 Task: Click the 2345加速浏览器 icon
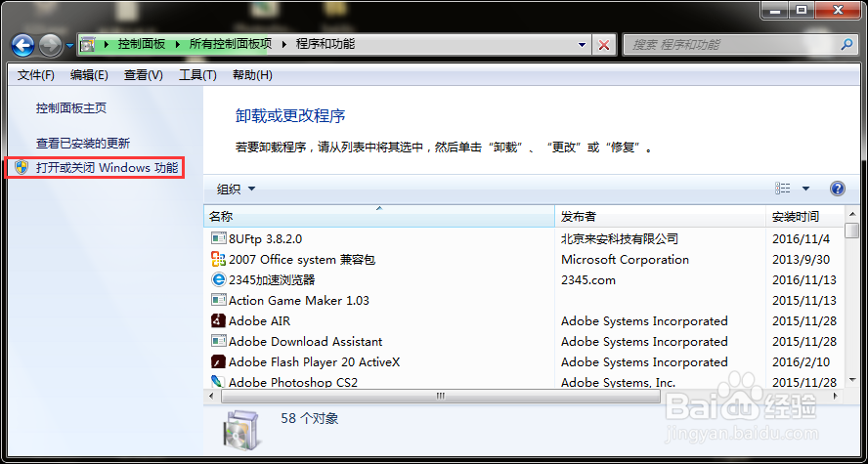pyautogui.click(x=219, y=279)
